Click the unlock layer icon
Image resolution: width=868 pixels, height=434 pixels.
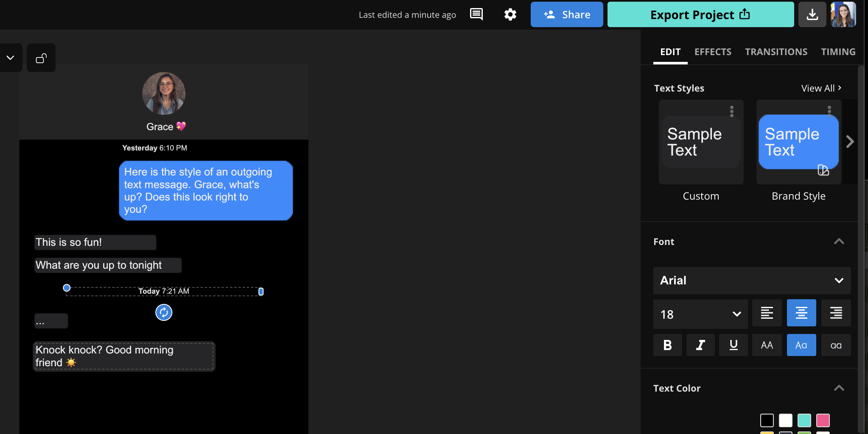(x=41, y=58)
